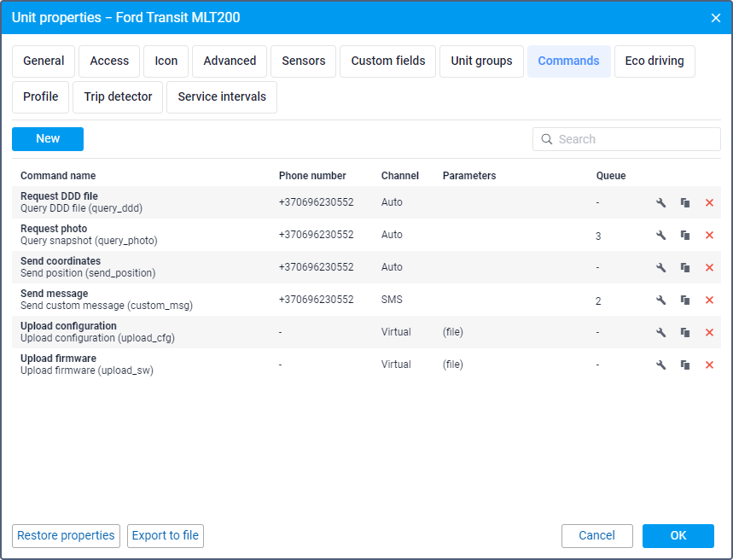733x560 pixels.
Task: Select the Service intervals tab
Action: click(x=222, y=97)
